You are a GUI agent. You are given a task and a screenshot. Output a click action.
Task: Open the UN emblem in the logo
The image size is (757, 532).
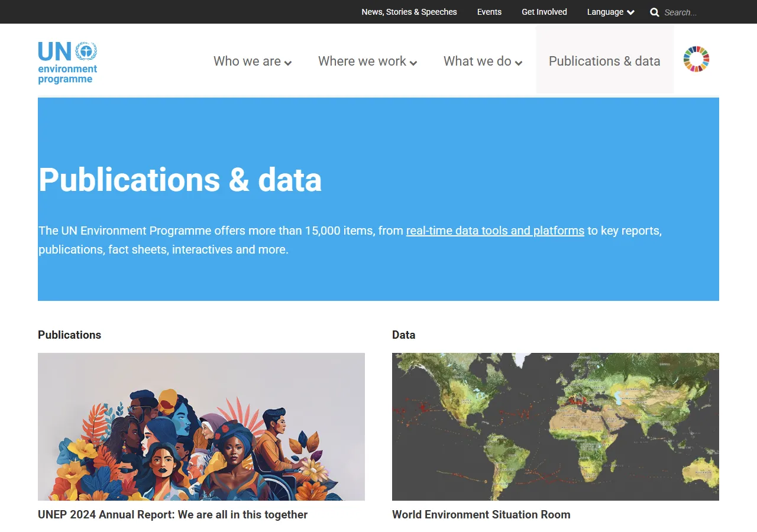(87, 52)
